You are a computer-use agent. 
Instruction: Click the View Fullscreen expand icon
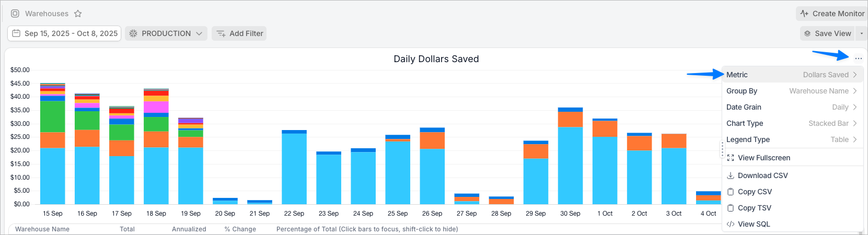pyautogui.click(x=731, y=158)
